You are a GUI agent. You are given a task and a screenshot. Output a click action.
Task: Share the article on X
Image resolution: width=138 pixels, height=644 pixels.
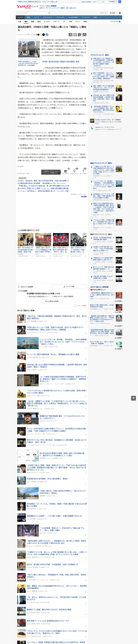[x=44, y=35]
